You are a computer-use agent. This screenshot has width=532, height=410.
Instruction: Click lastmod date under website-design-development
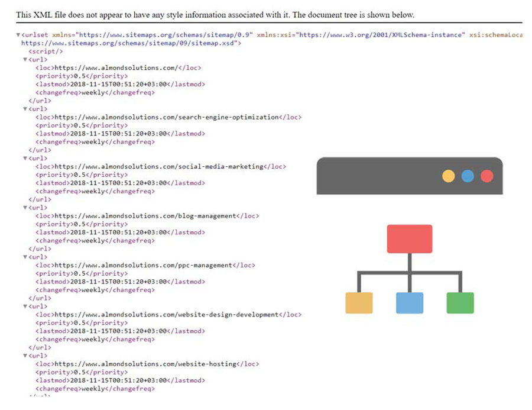pos(120,331)
